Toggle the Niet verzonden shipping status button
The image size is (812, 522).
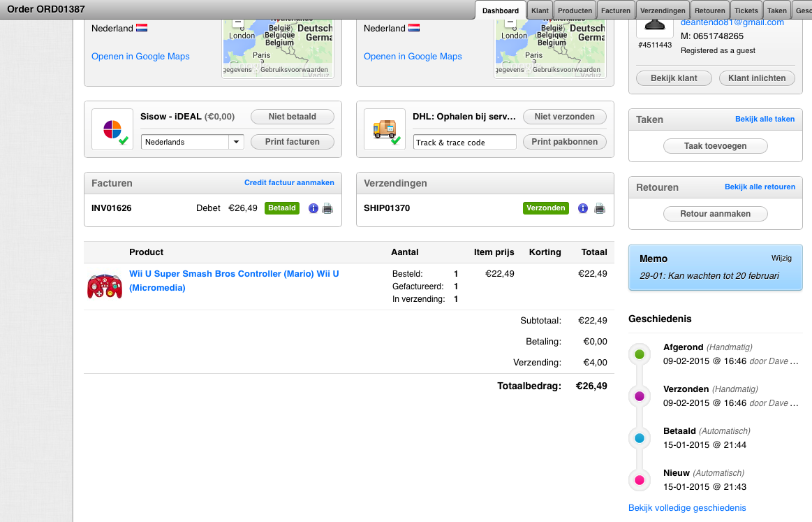[564, 117]
